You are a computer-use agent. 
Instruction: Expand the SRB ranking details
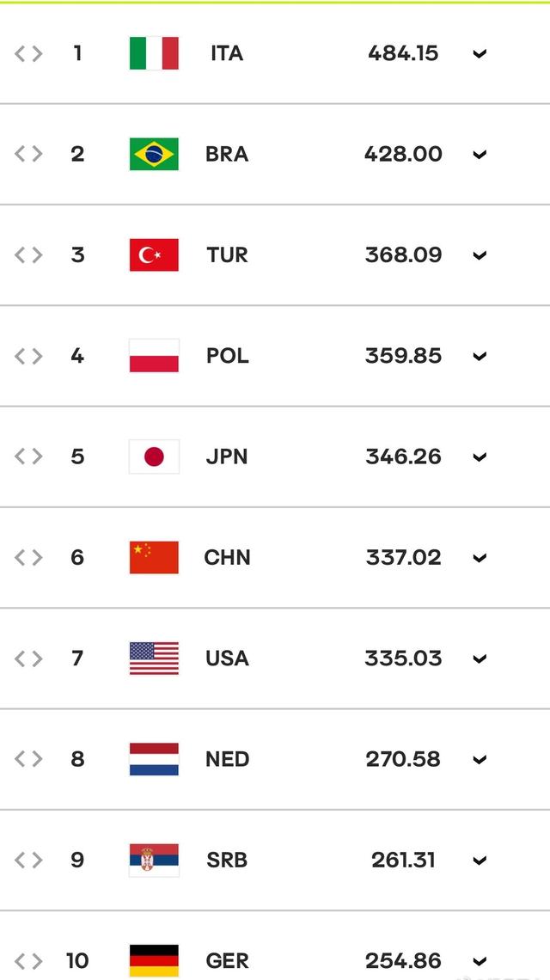click(480, 861)
